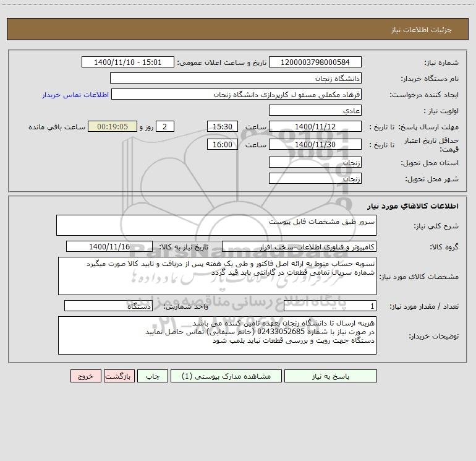476x461 pixels.
Task: Click the label 'استان محل تحویل:'
Action: click(x=430, y=163)
